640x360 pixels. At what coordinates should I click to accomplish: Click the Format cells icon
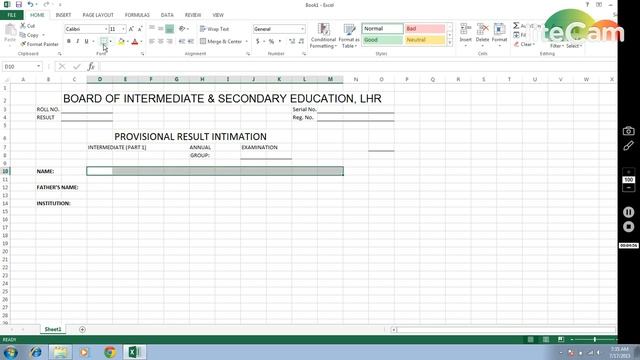pyautogui.click(x=499, y=29)
